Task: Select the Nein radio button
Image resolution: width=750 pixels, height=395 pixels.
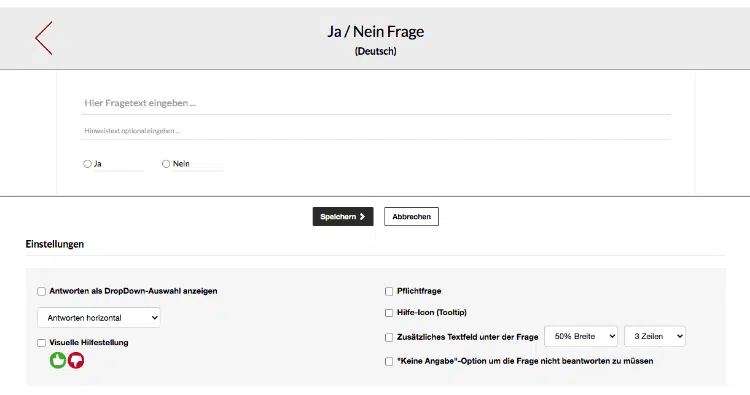Action: pyautogui.click(x=166, y=164)
